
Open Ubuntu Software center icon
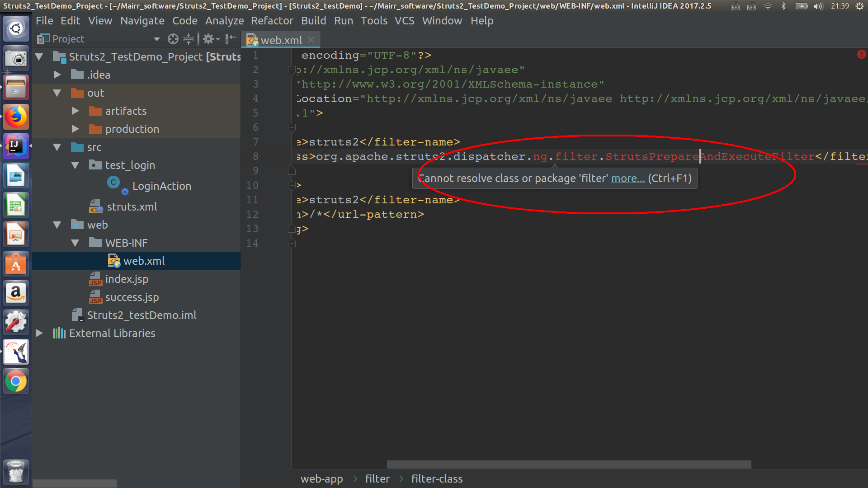tap(16, 264)
